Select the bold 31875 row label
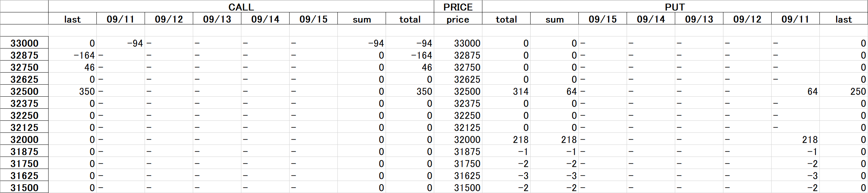 pos(24,151)
